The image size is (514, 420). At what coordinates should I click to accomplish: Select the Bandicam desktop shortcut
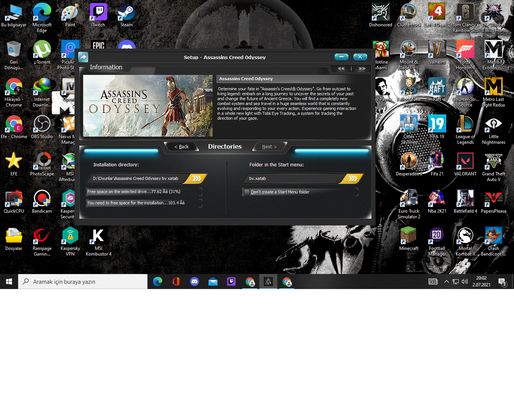[42, 202]
